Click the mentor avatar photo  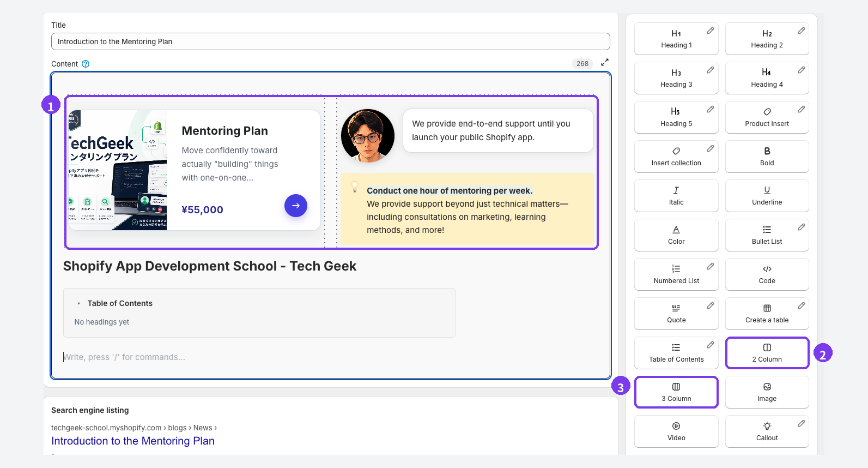(x=368, y=136)
